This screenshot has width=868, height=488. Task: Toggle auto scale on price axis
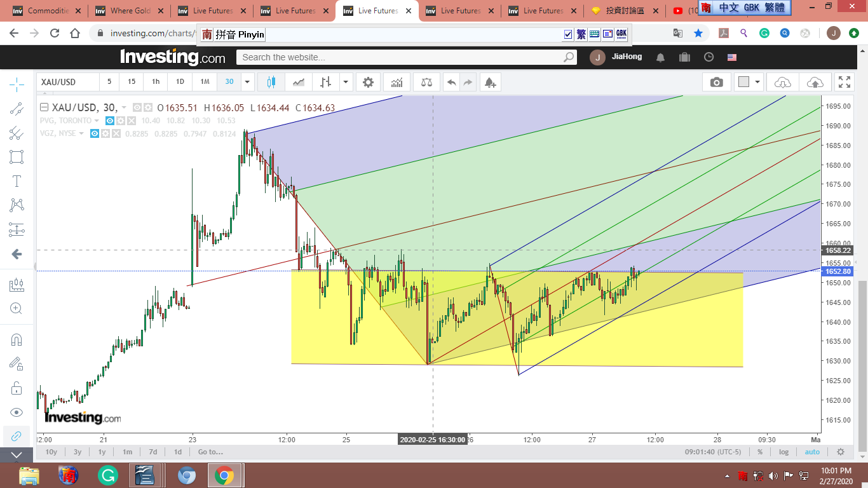pos(812,452)
